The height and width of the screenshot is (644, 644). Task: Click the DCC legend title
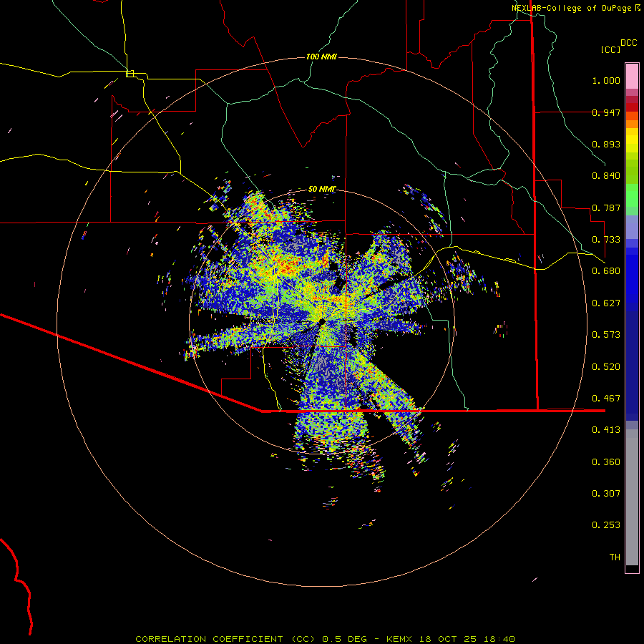click(628, 43)
